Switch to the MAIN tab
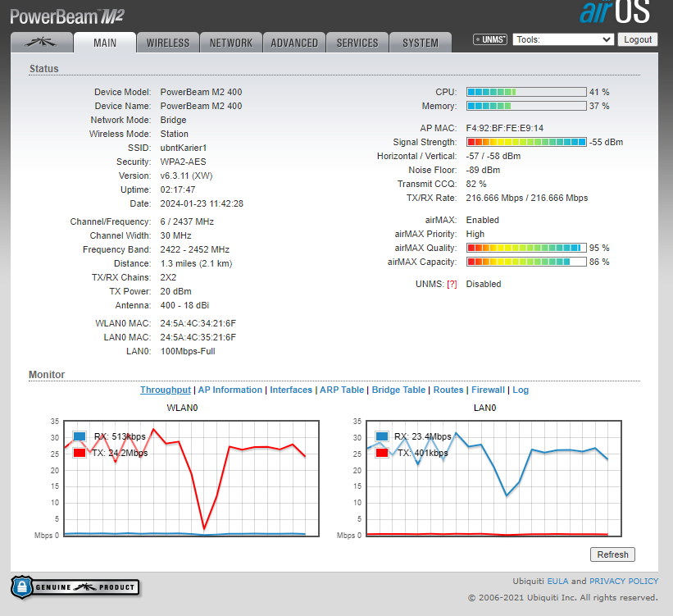The image size is (673, 616). (105, 43)
